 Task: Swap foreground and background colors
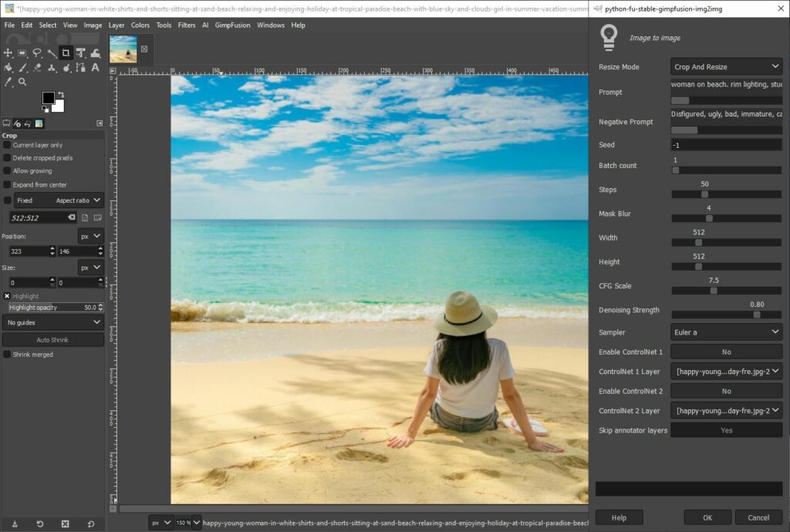[61, 94]
